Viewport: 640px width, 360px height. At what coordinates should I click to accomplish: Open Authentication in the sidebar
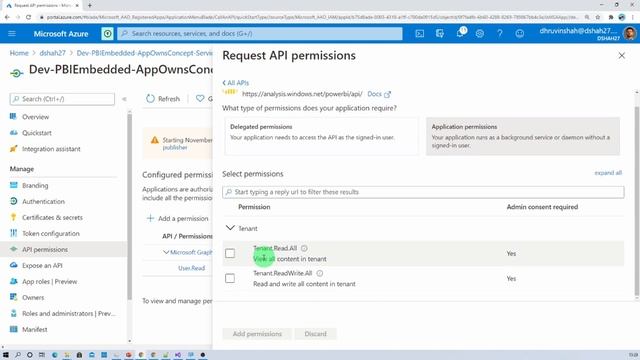coord(43,201)
